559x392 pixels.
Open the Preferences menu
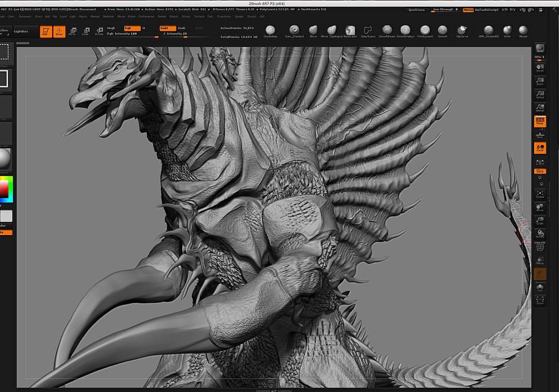pyautogui.click(x=146, y=17)
